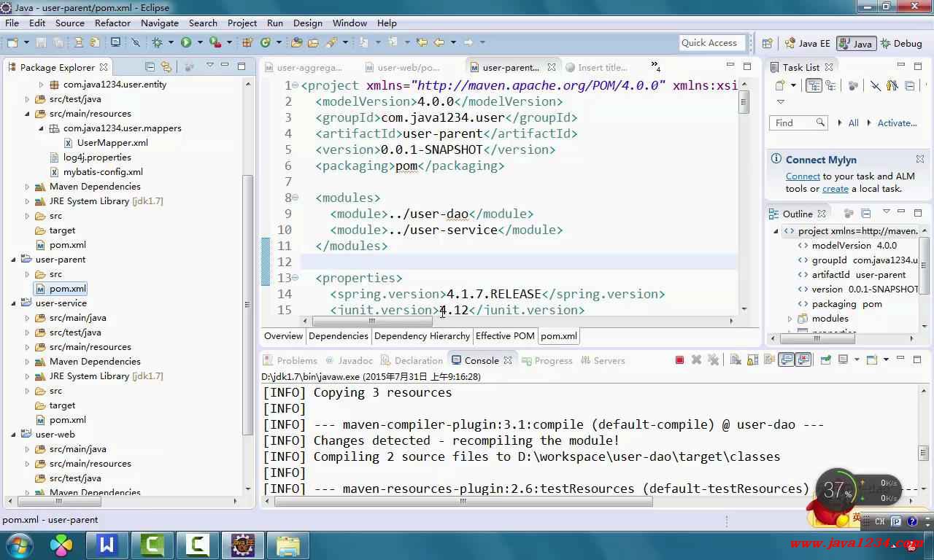Image resolution: width=934 pixels, height=560 pixels.
Task: Open the Project menu
Action: click(x=242, y=23)
